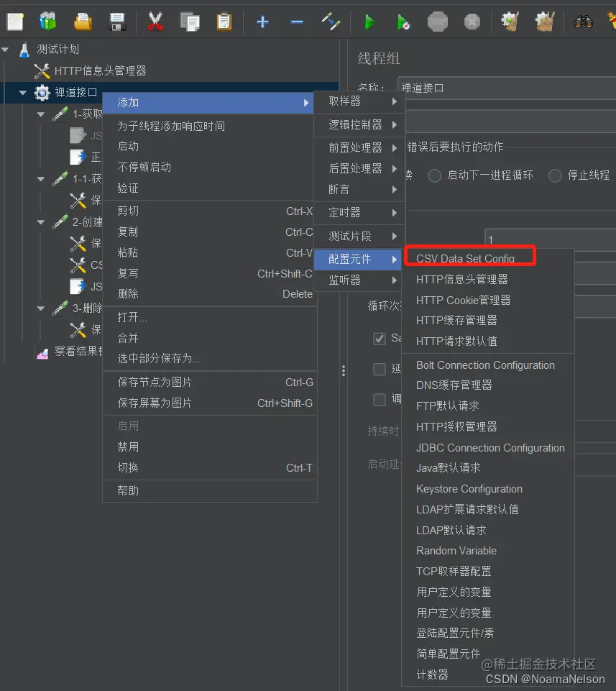
Task: Click the Stop test icon
Action: click(438, 22)
